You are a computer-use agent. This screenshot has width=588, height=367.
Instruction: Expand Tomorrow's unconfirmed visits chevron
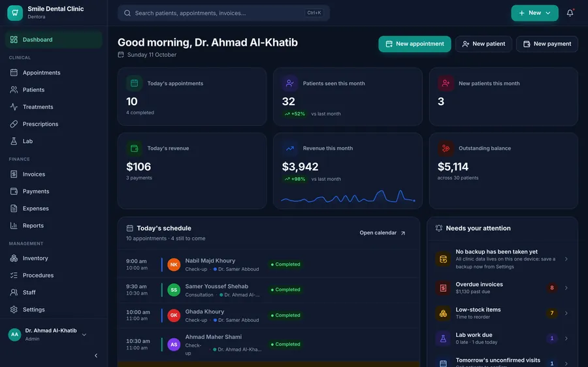tap(566, 364)
